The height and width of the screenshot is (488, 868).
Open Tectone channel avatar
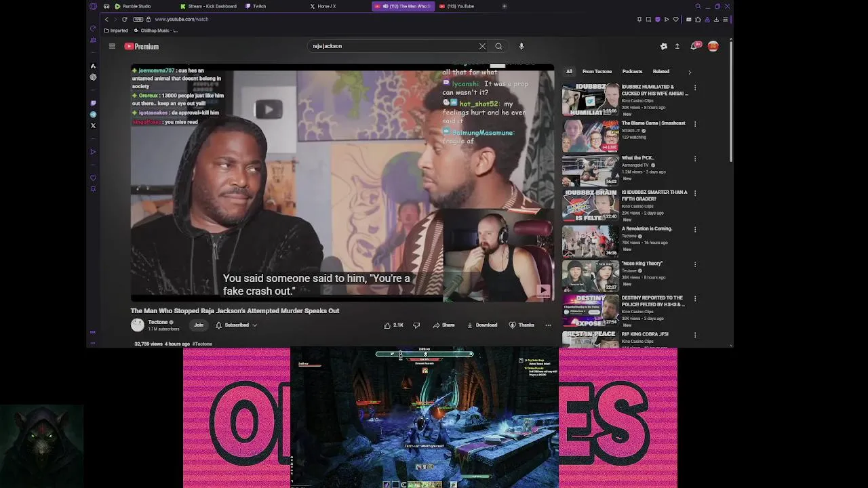point(138,325)
